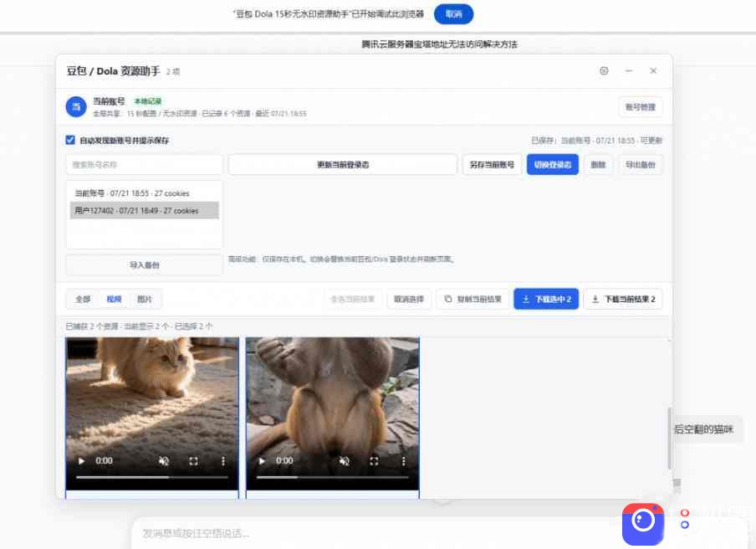Click the red circle indicator icon
756x549 pixels.
(685, 513)
